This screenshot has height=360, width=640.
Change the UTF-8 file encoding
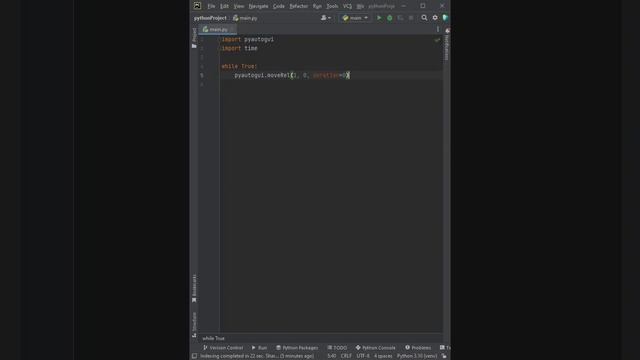pyautogui.click(x=363, y=356)
